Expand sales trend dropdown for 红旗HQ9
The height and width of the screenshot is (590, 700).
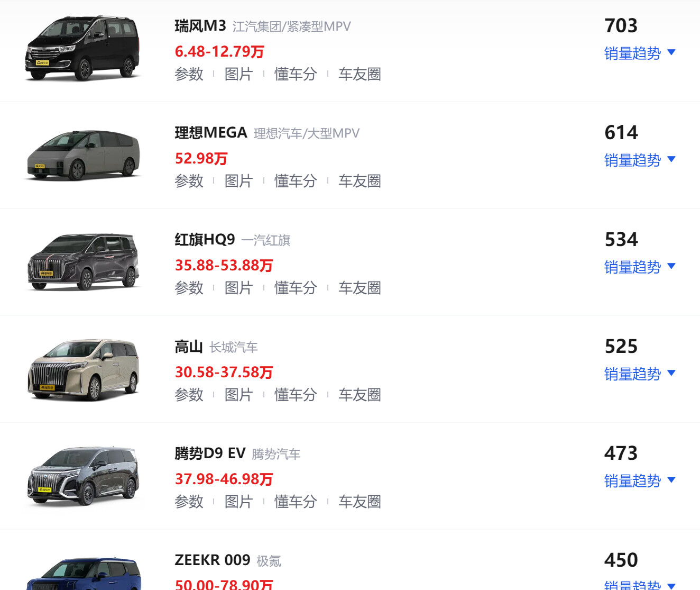point(640,267)
